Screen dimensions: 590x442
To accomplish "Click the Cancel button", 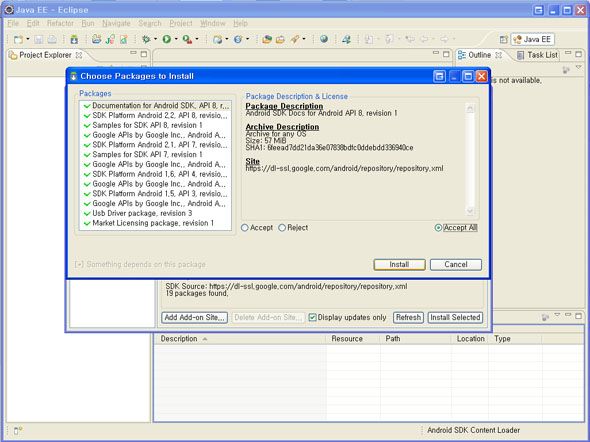I will click(x=456, y=264).
